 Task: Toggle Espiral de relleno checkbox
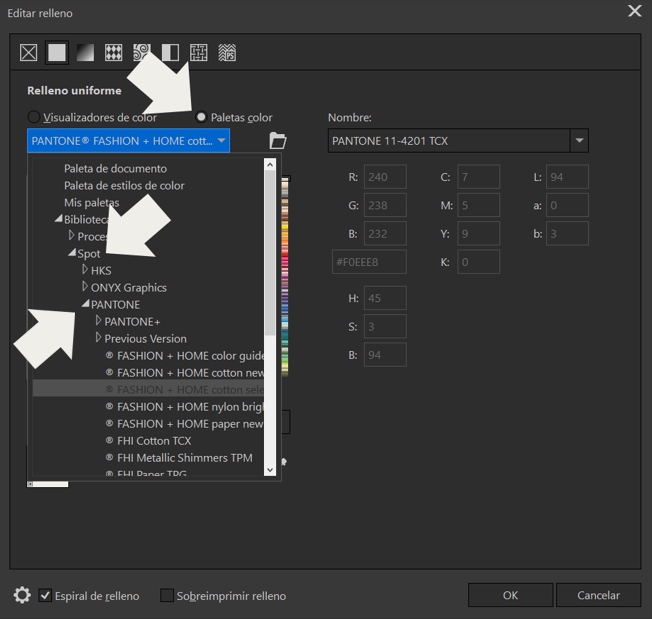(x=45, y=595)
